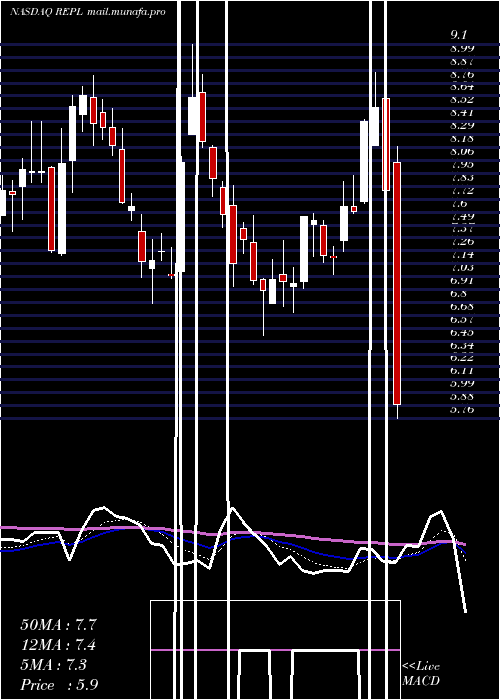The image size is (500, 700).
Task: Click the 6.8 price axis label
Action: pyautogui.click(x=459, y=293)
